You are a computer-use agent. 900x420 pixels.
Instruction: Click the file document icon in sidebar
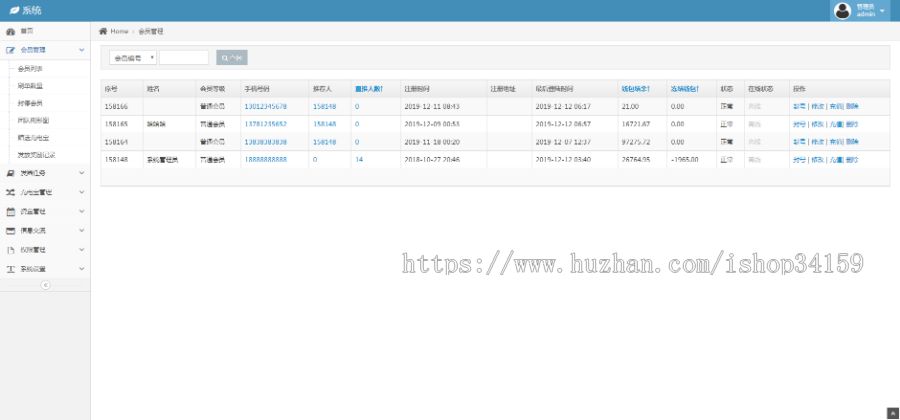tap(10, 250)
